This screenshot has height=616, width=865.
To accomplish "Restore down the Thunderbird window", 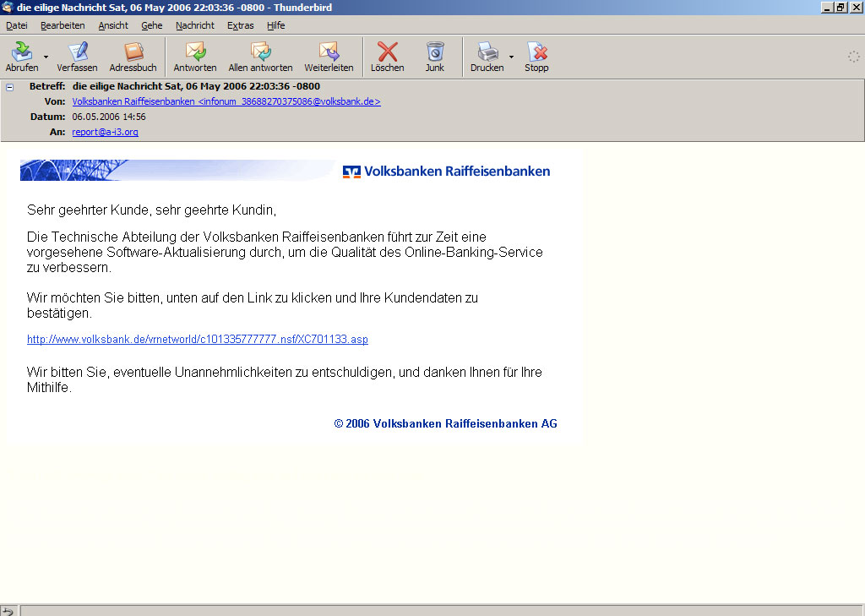I will (x=840, y=7).
